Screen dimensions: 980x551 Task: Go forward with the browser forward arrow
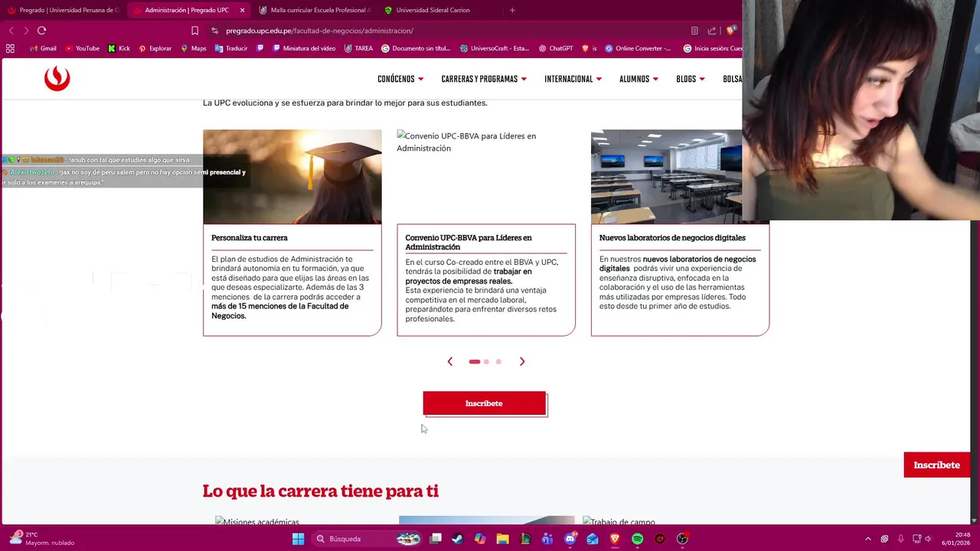26,31
